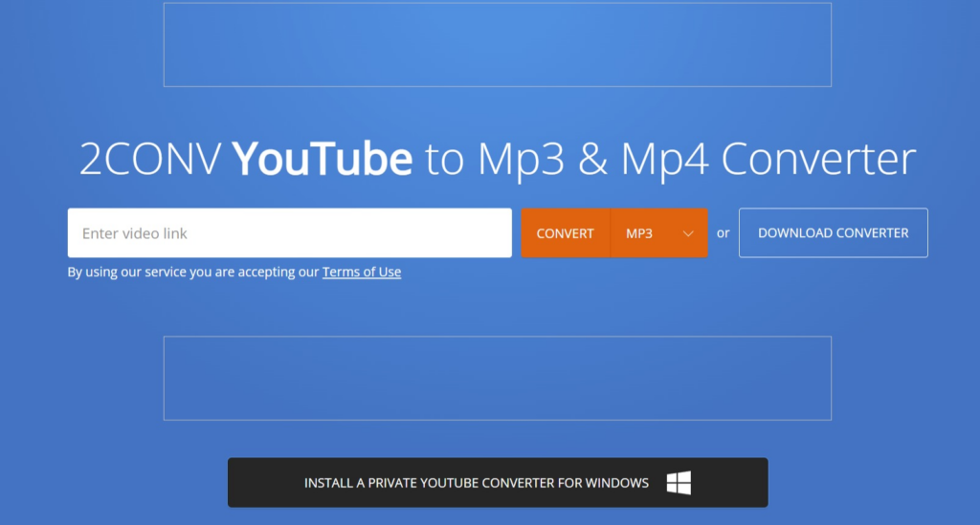Click the 2CONV word in the heading

tap(149, 160)
